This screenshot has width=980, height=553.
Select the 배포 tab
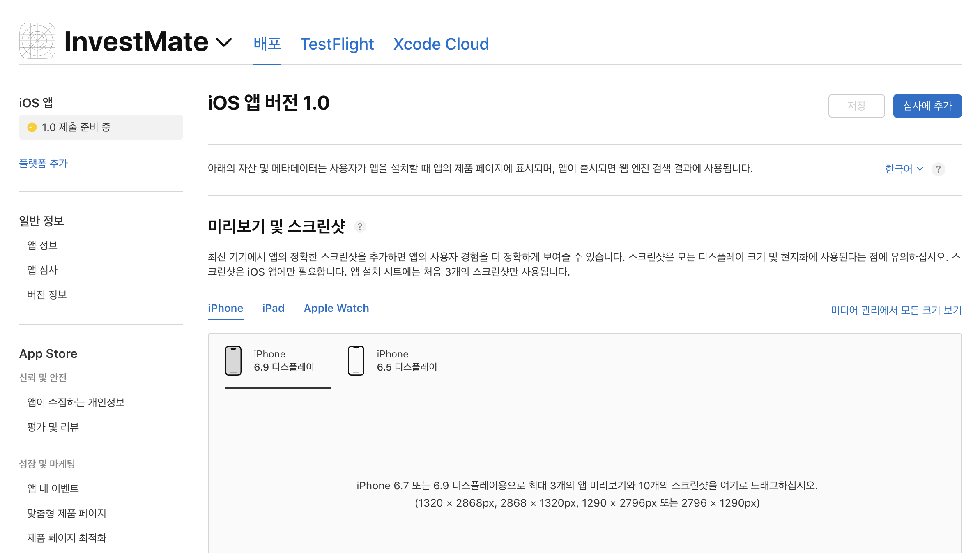tap(267, 44)
